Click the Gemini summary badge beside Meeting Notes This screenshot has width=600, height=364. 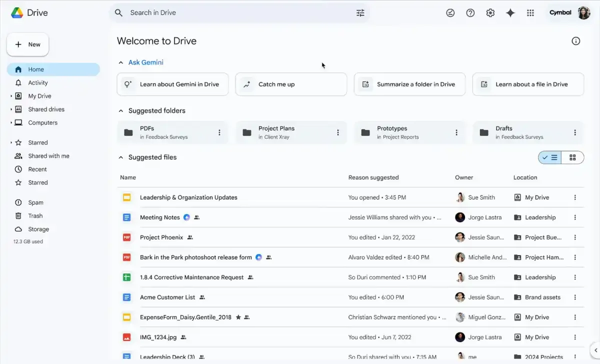(x=186, y=217)
